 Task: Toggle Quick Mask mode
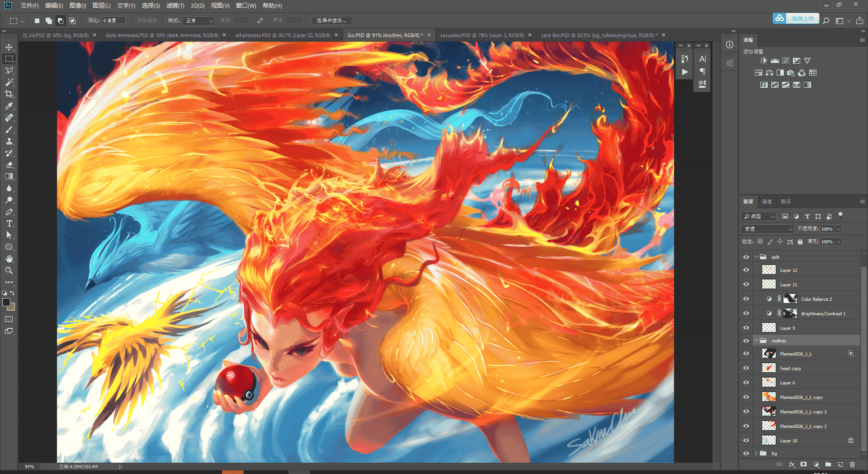[9, 319]
